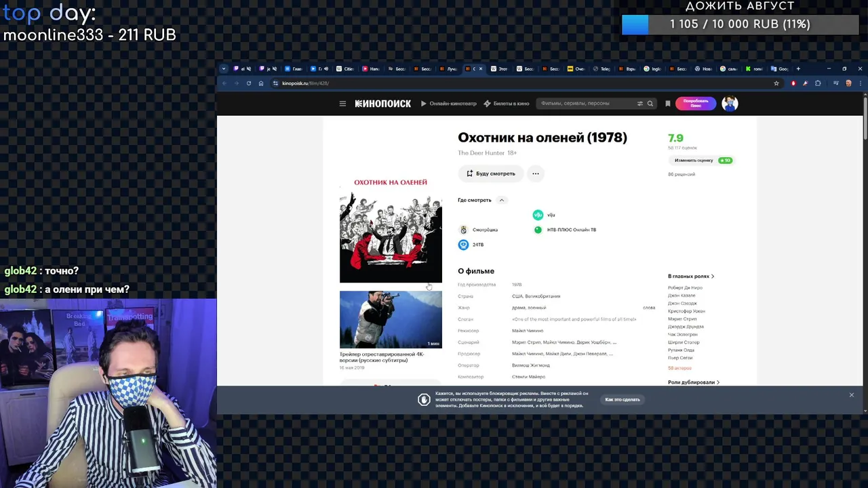Image resolution: width=868 pixels, height=488 pixels.
Task: Open operator Вилмош Жигмонд link
Action: pyautogui.click(x=531, y=365)
